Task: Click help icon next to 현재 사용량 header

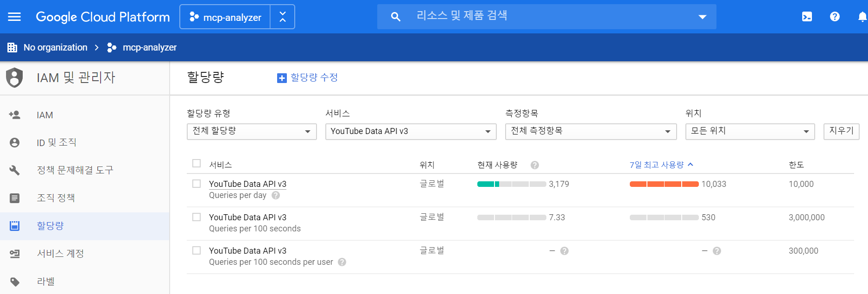Action: pos(535,165)
